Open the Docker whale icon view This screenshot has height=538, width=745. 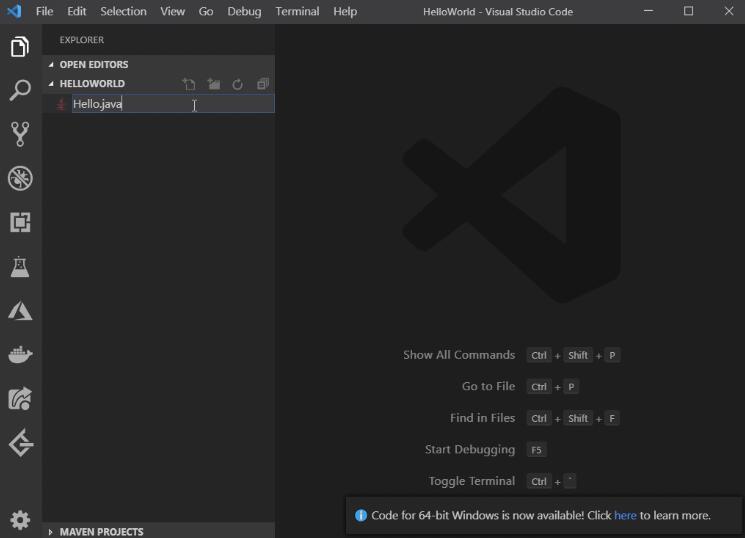click(x=20, y=355)
